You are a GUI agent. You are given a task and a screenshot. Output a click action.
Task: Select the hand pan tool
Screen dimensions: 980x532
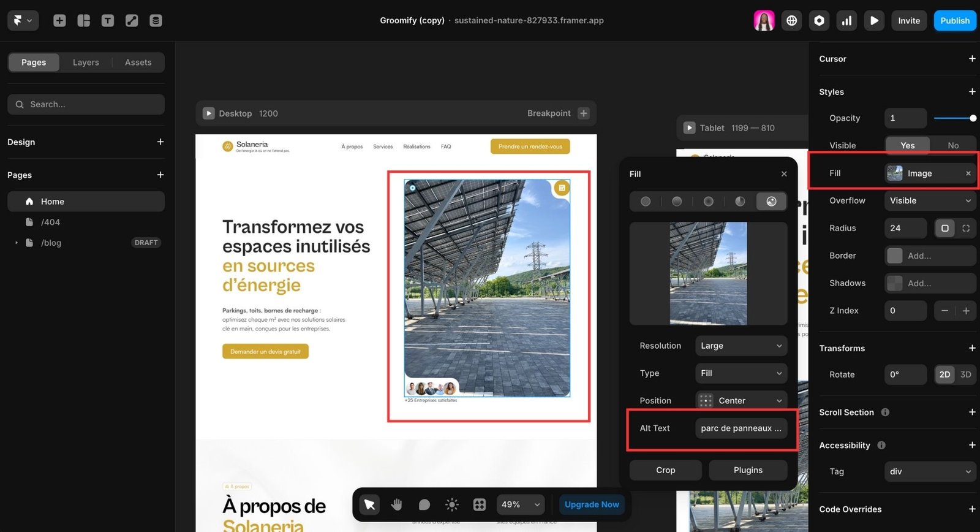397,504
